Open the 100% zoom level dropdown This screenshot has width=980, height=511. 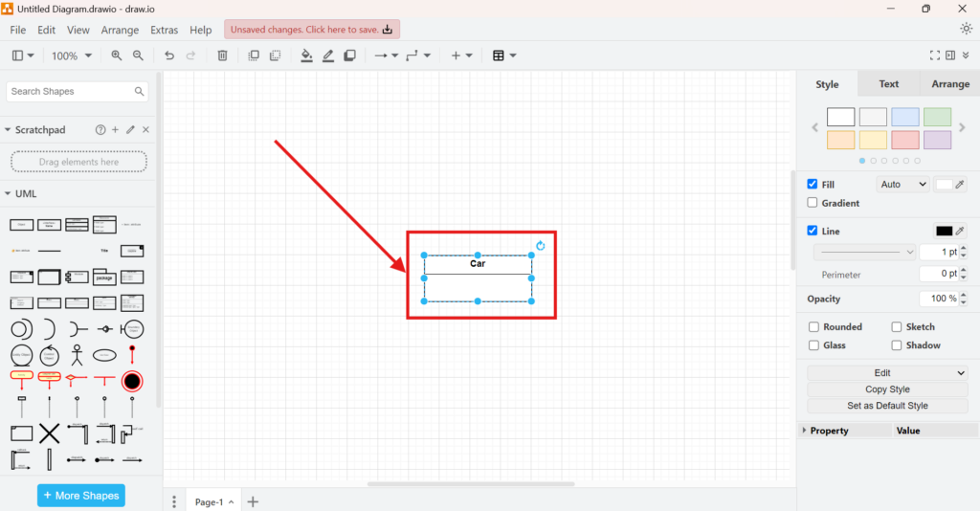72,56
